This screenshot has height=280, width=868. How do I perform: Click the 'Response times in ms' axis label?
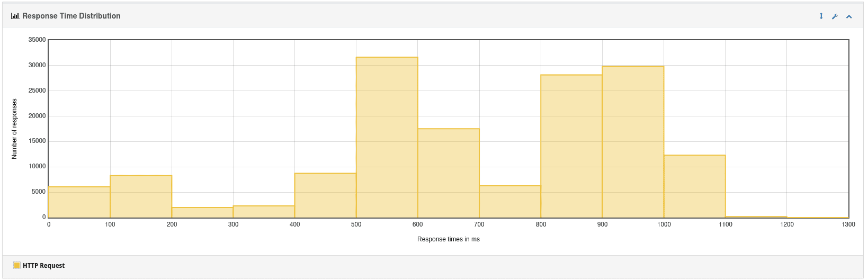click(449, 239)
